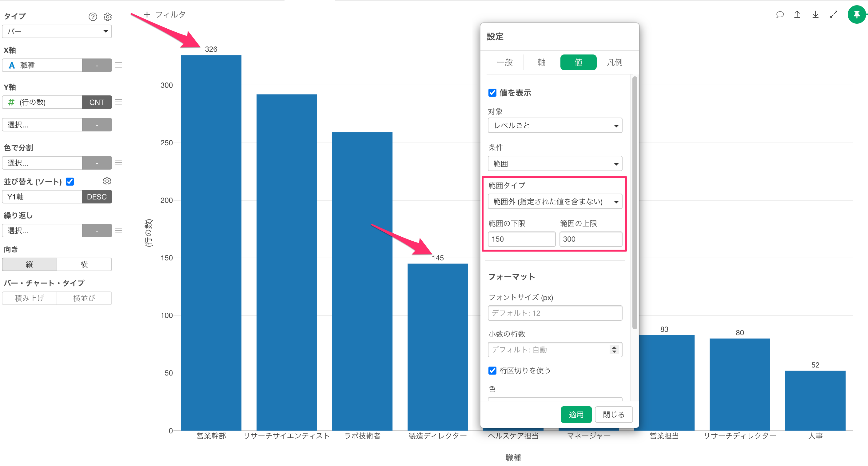868x466 pixels.
Task: Switch to 軸 settings tab
Action: pos(541,62)
